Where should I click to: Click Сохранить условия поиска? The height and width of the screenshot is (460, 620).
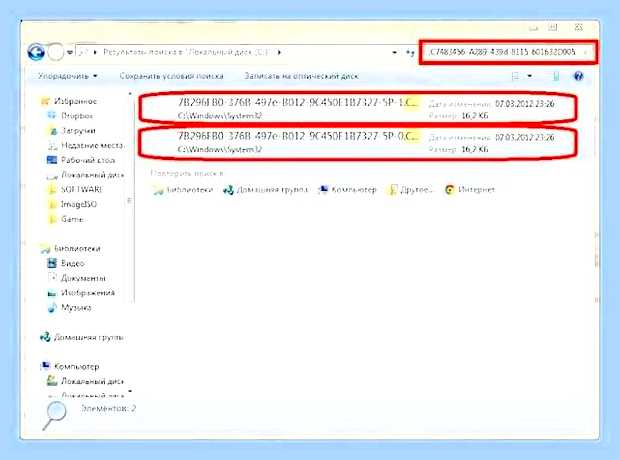pyautogui.click(x=171, y=76)
